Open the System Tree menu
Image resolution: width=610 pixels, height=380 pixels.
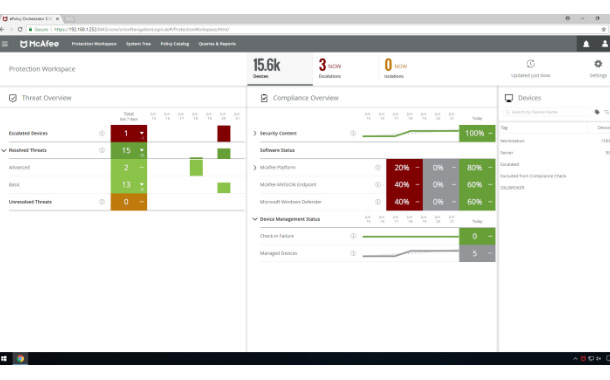(x=138, y=44)
